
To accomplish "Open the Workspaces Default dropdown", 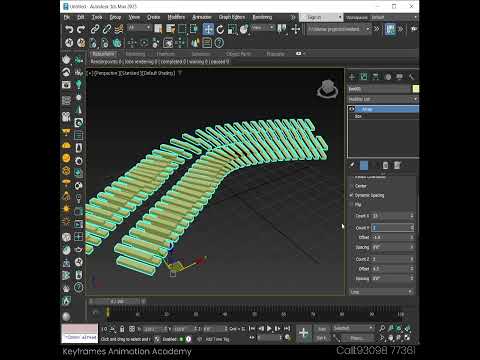I will (394, 17).
